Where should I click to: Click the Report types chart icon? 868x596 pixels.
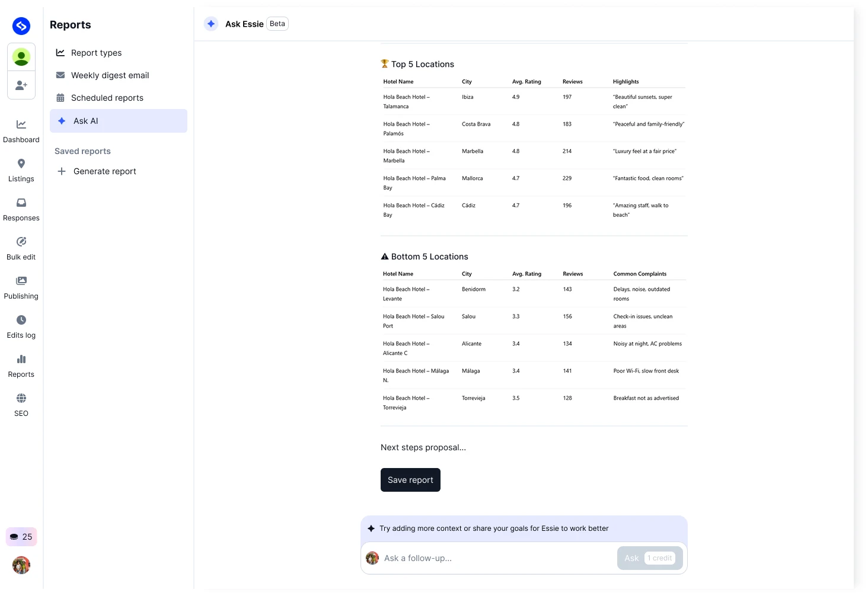[x=60, y=53]
